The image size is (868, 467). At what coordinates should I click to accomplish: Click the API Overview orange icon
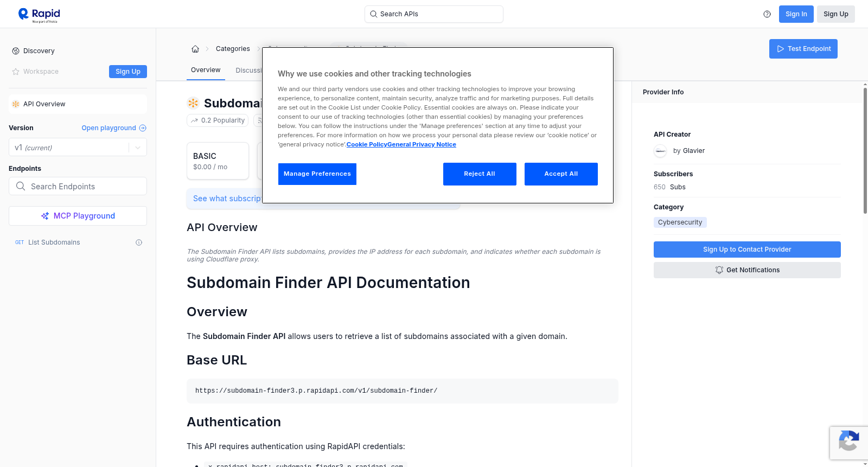[x=16, y=104]
